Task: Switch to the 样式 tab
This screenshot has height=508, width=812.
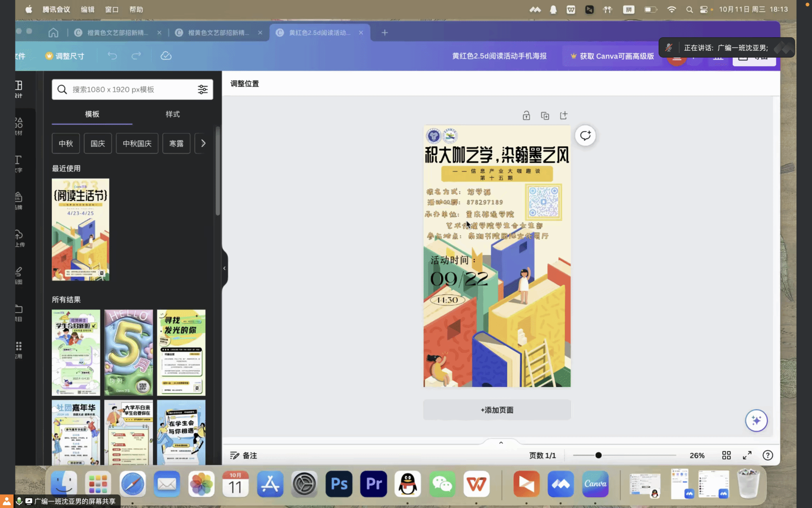Action: click(x=172, y=114)
